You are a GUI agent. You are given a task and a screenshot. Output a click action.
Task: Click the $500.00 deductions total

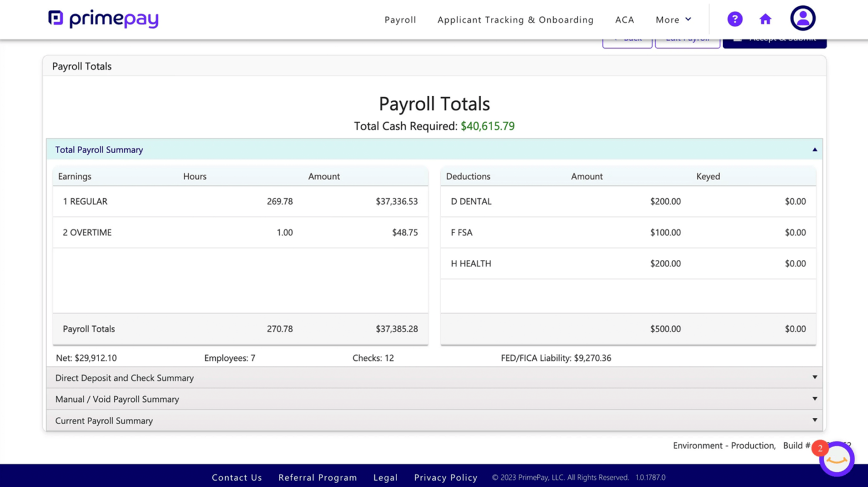pyautogui.click(x=665, y=329)
